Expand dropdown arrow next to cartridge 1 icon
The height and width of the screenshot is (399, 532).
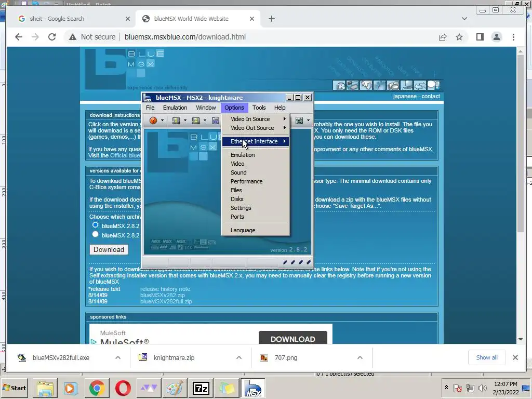coord(185,121)
